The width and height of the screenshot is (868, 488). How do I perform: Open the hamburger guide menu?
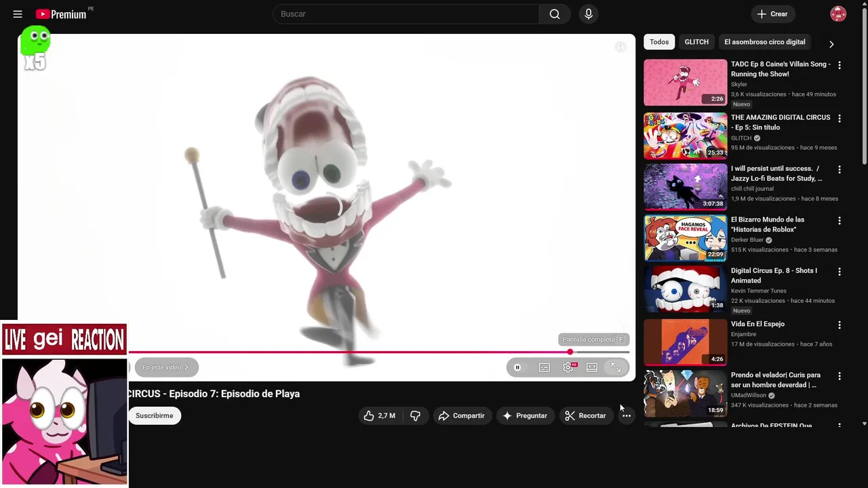(x=18, y=14)
